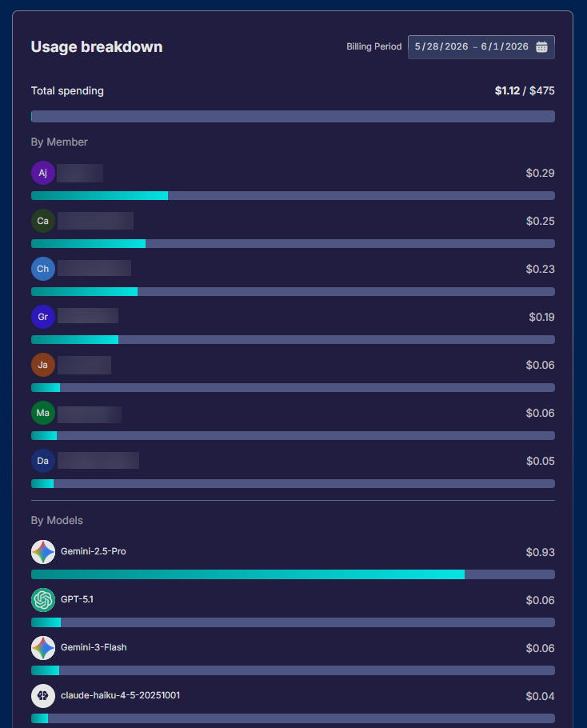Click the Gemini-3-Flash model icon
Viewport: 587px width, 728px height.
pos(43,648)
